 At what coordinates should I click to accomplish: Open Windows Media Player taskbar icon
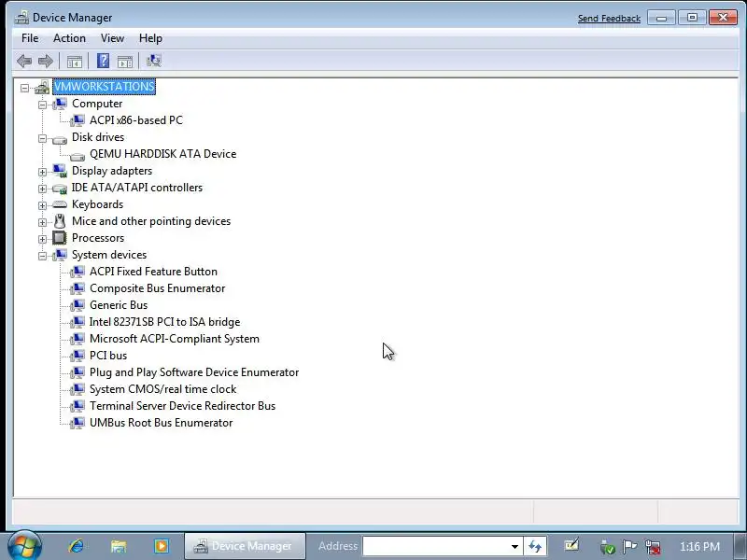click(161, 546)
